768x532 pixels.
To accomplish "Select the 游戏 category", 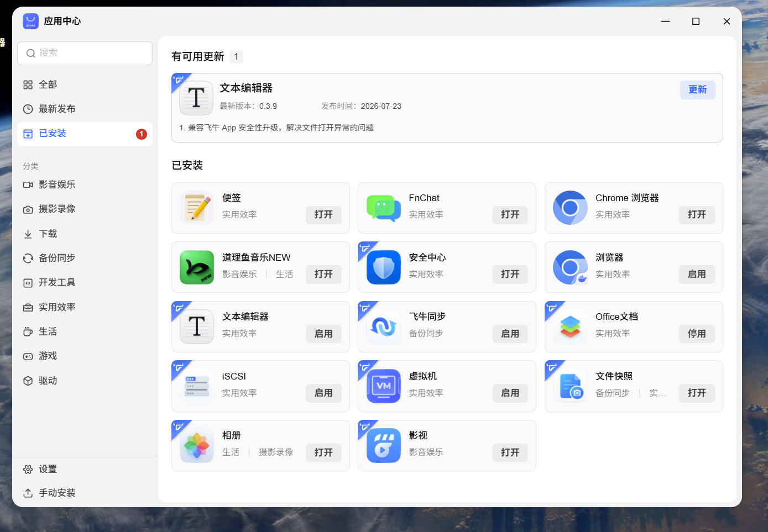I will (x=85, y=356).
